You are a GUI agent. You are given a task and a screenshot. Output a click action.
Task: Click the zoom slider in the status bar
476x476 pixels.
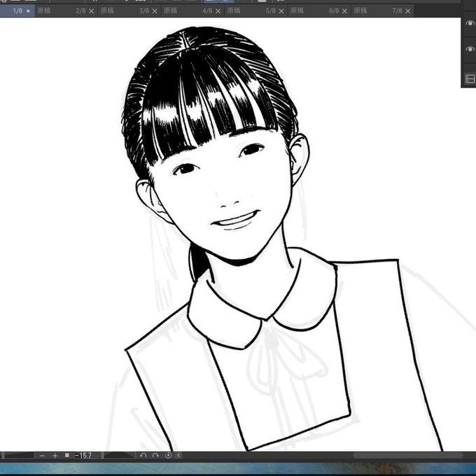19,456
